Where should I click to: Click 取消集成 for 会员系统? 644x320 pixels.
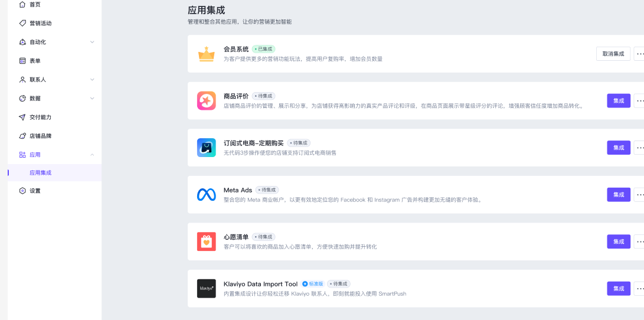coord(613,54)
